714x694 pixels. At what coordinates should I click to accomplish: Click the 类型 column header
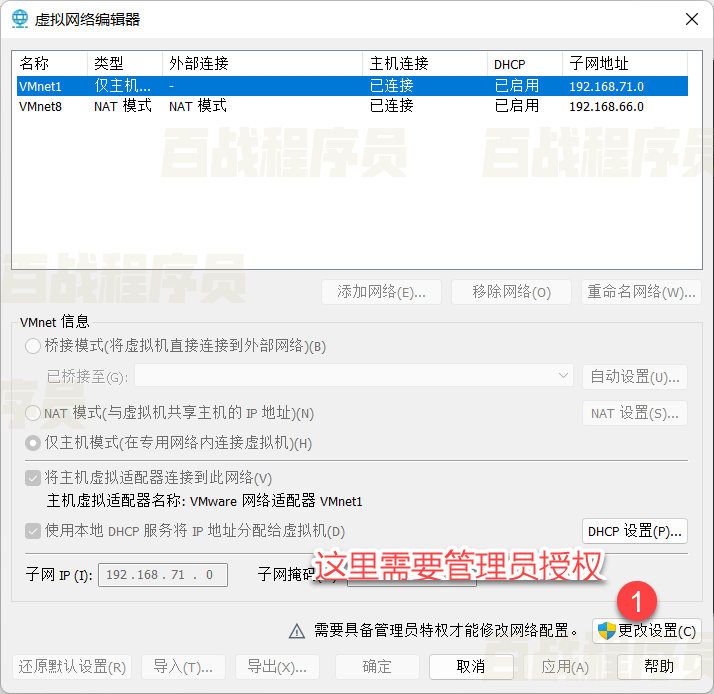tap(125, 63)
